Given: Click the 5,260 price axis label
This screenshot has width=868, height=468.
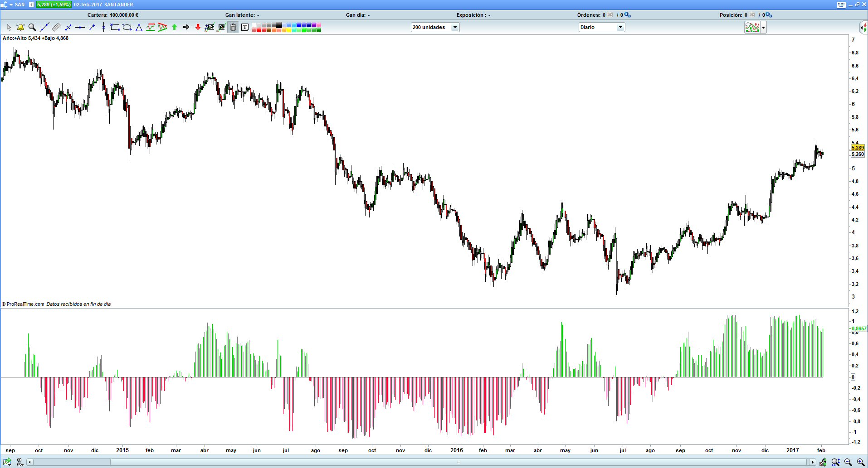Looking at the screenshot, I should [858, 154].
